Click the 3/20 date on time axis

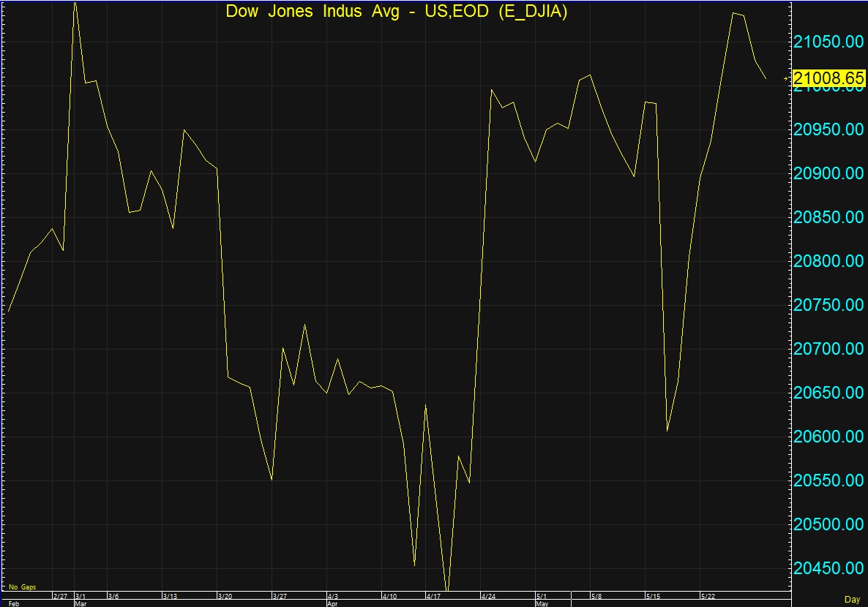pyautogui.click(x=225, y=596)
